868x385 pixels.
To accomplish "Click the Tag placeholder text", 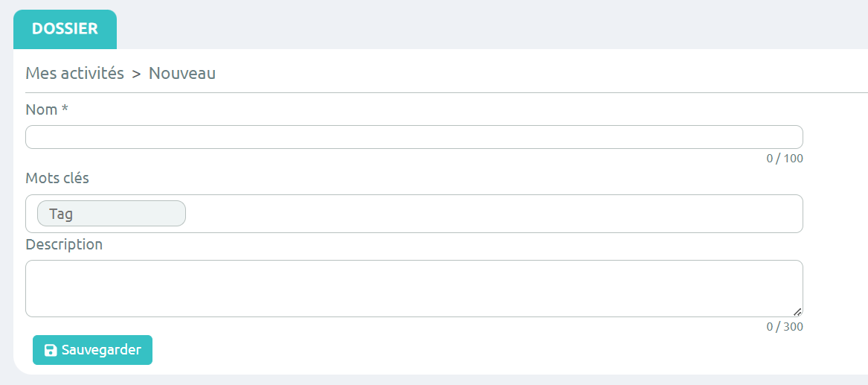I will (61, 214).
